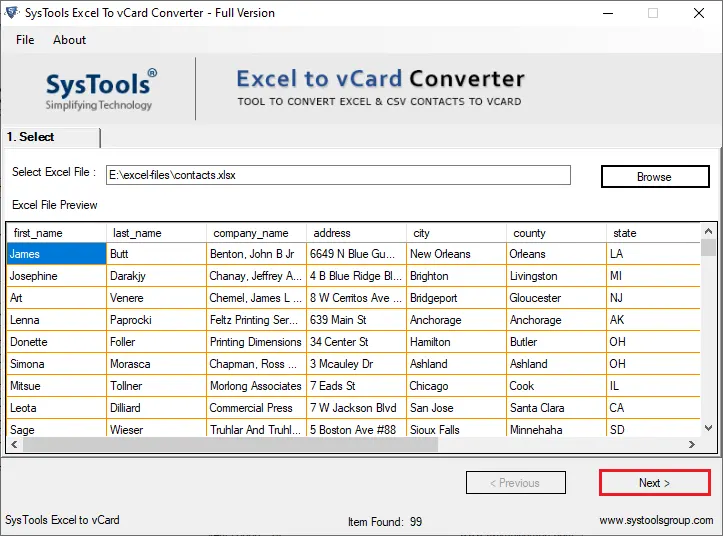Select the 'Donette' cell
This screenshot has height=536, width=723.
57,342
